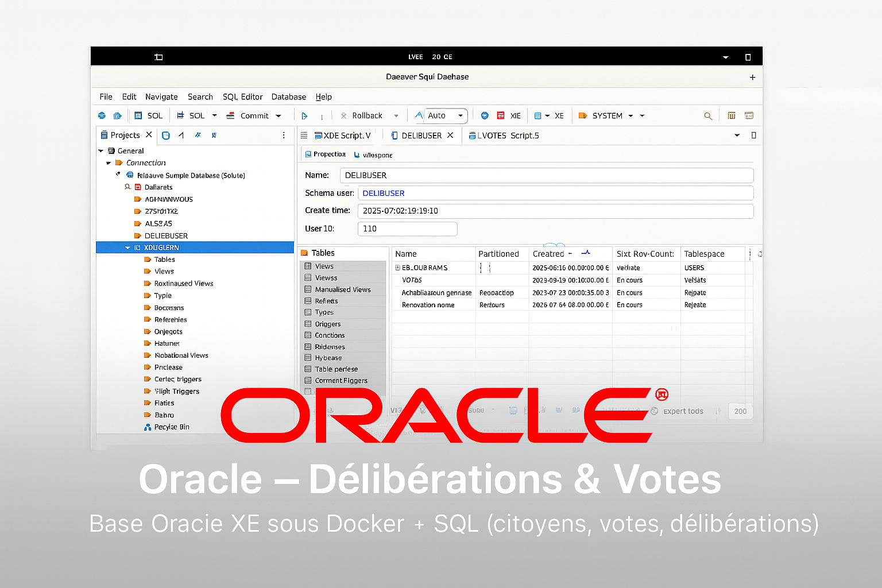Open the Projects panel three-dot menu

[x=284, y=136]
